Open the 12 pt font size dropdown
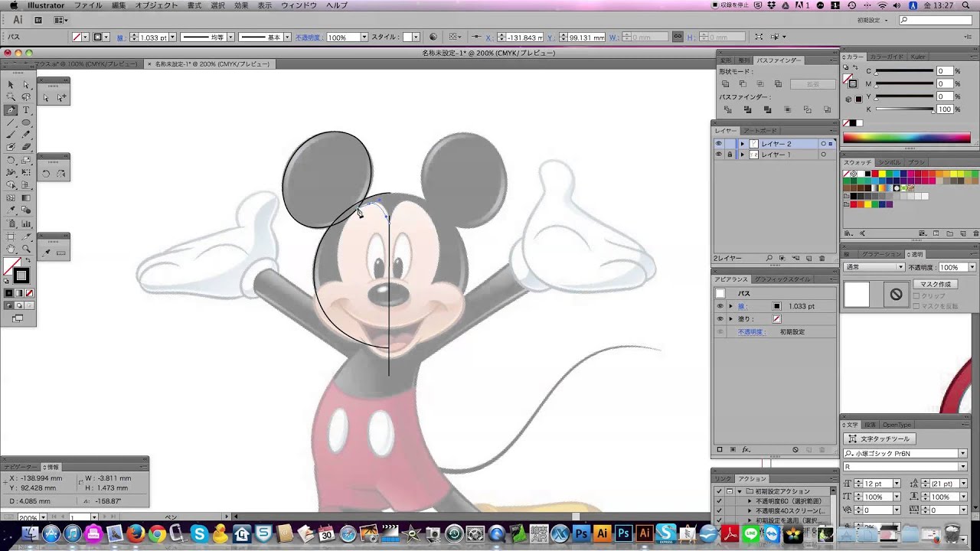980x551 pixels. pyautogui.click(x=897, y=484)
